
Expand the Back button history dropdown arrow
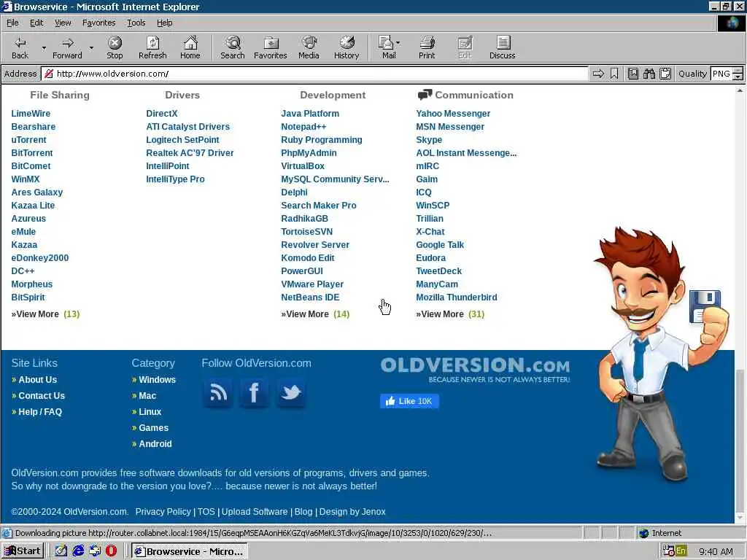pyautogui.click(x=44, y=47)
